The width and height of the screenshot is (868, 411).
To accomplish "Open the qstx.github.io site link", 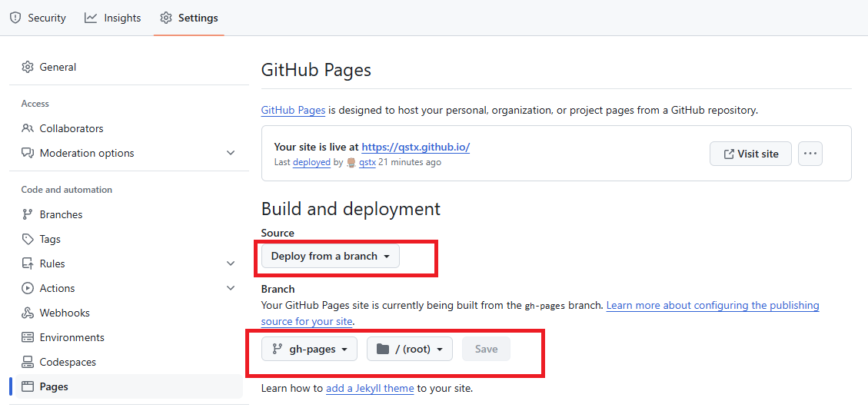I will tap(416, 147).
